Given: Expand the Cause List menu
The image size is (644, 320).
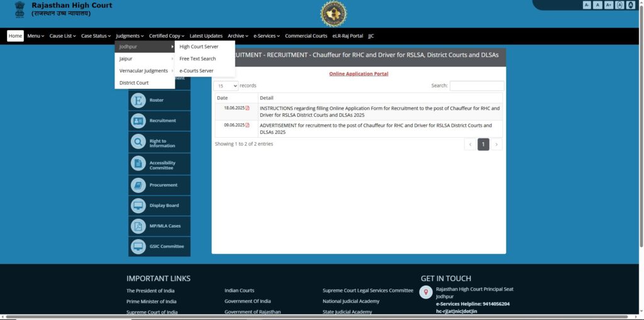Looking at the screenshot, I should pos(62,36).
